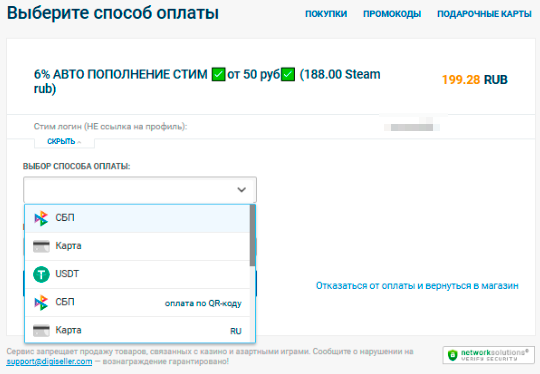The width and height of the screenshot is (540, 374).
Task: Click the card icon in the RU row
Action: coord(41,331)
